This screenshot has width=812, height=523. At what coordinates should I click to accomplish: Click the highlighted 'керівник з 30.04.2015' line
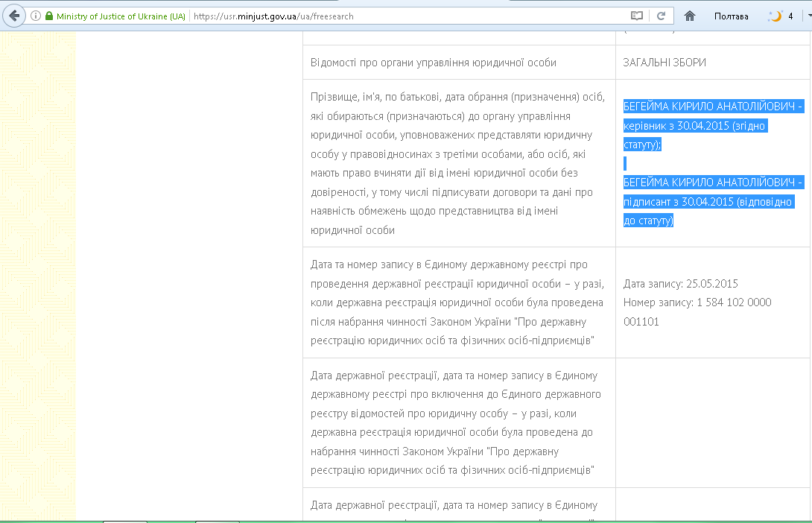click(x=694, y=126)
